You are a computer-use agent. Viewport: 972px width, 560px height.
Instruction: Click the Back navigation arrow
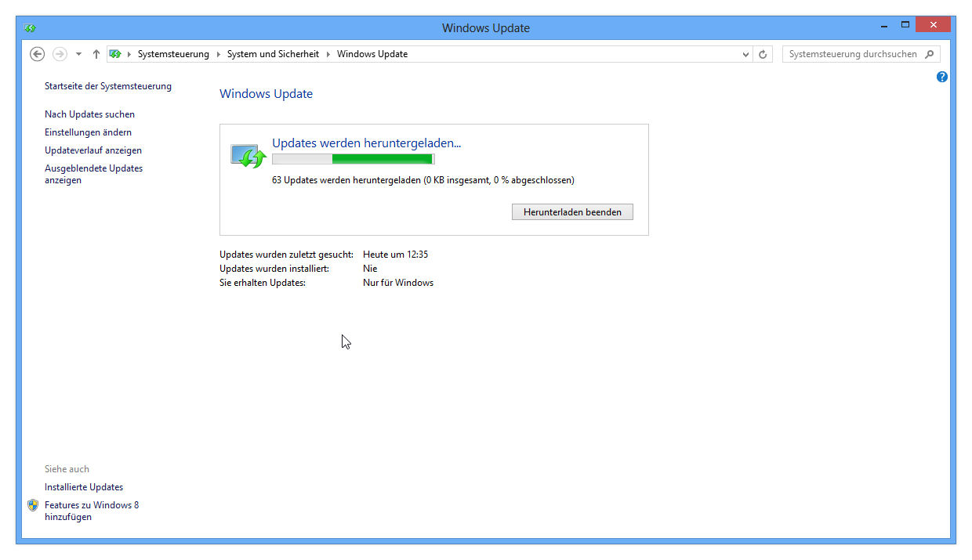[37, 54]
